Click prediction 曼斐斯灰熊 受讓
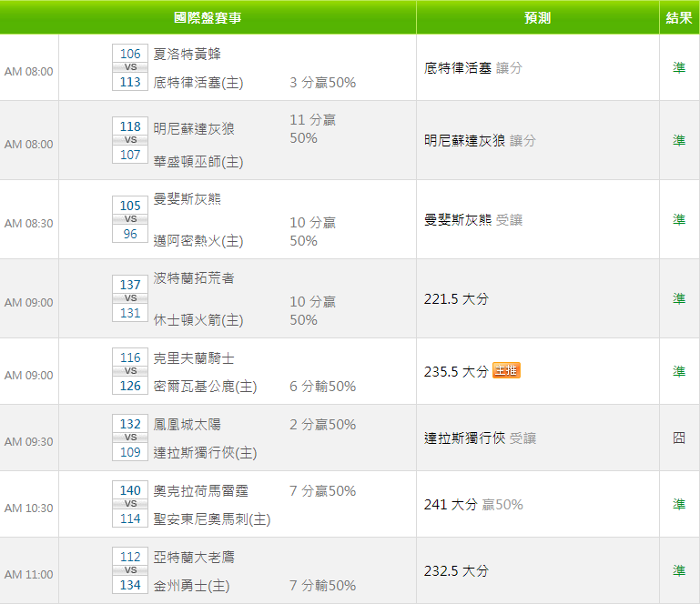 pos(473,220)
